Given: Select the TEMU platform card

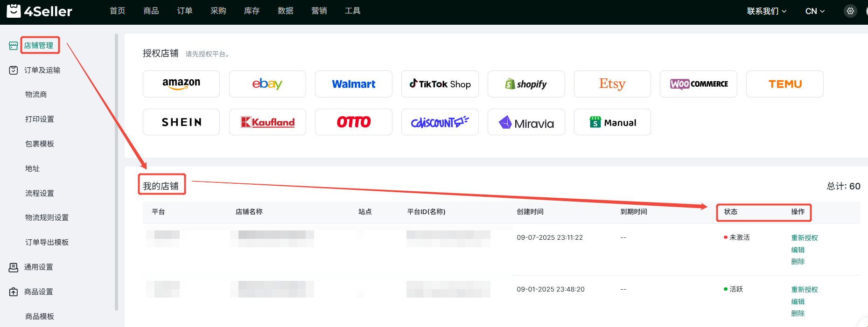Looking at the screenshot, I should click(x=785, y=84).
